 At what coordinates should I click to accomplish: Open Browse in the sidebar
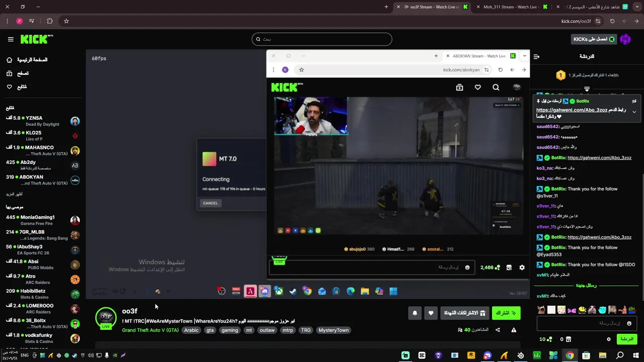[x=18, y=73]
